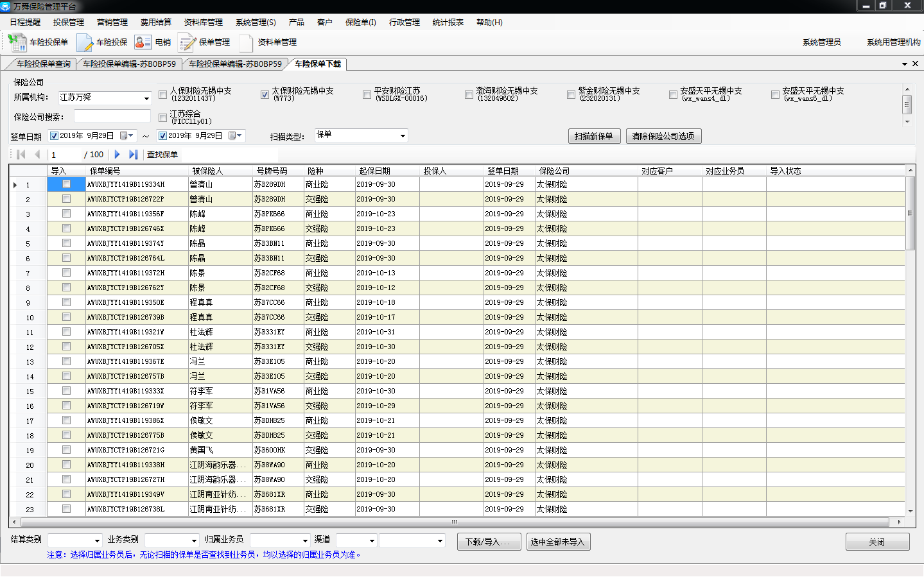The image size is (924, 577).
Task: Open 投保管理 menu
Action: (x=69, y=22)
